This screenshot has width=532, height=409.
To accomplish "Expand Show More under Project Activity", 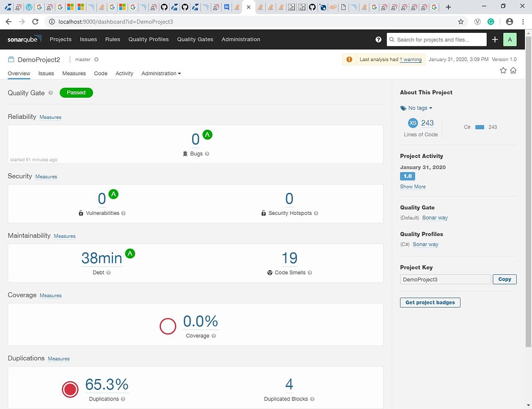I will coord(413,187).
